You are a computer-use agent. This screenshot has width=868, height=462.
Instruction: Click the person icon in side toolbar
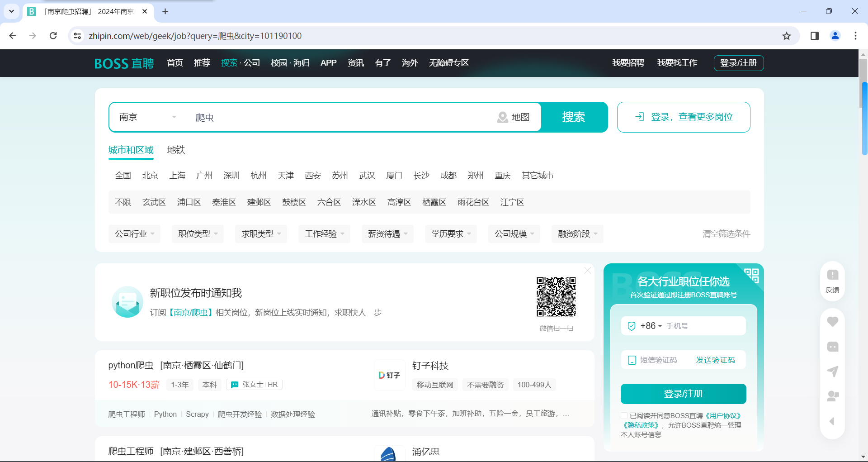(x=832, y=396)
